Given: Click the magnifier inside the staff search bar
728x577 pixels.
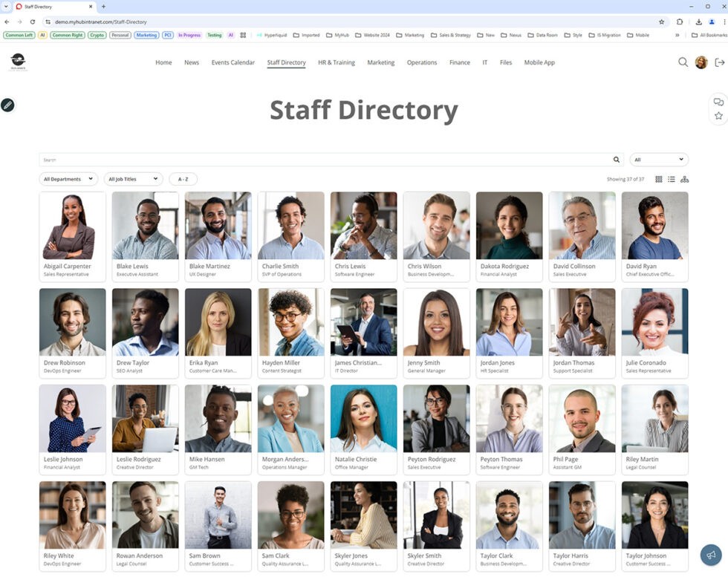Looking at the screenshot, I should click(x=616, y=159).
